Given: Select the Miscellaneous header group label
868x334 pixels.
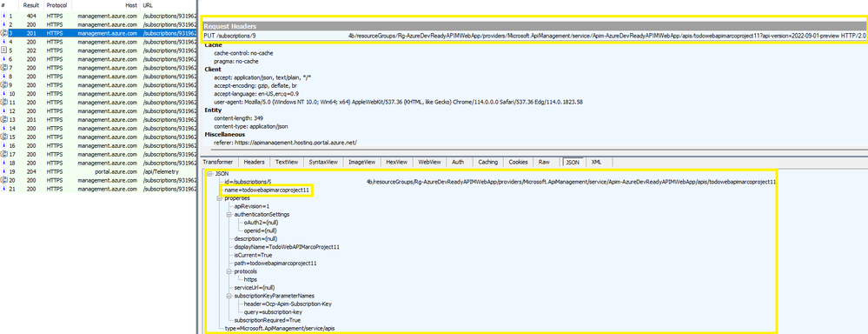Looking at the screenshot, I should click(x=225, y=135).
